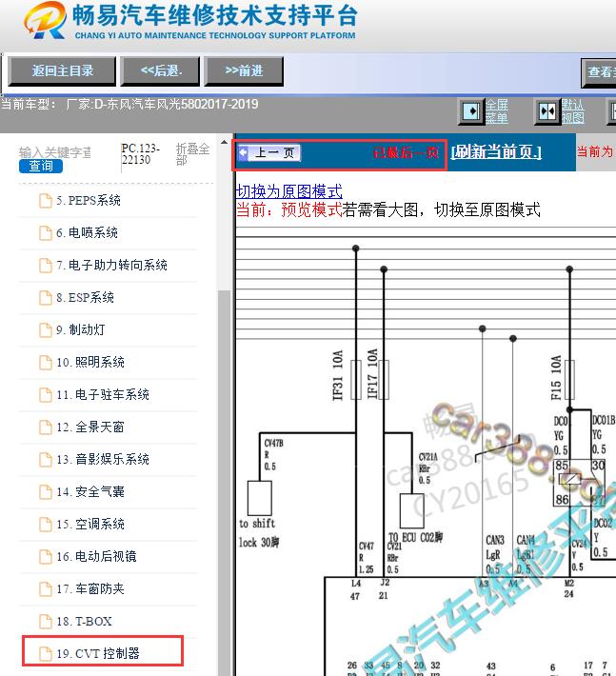Open 12. 全景天窗 entry
Image resolution: width=616 pixels, height=676 pixels.
point(90,427)
